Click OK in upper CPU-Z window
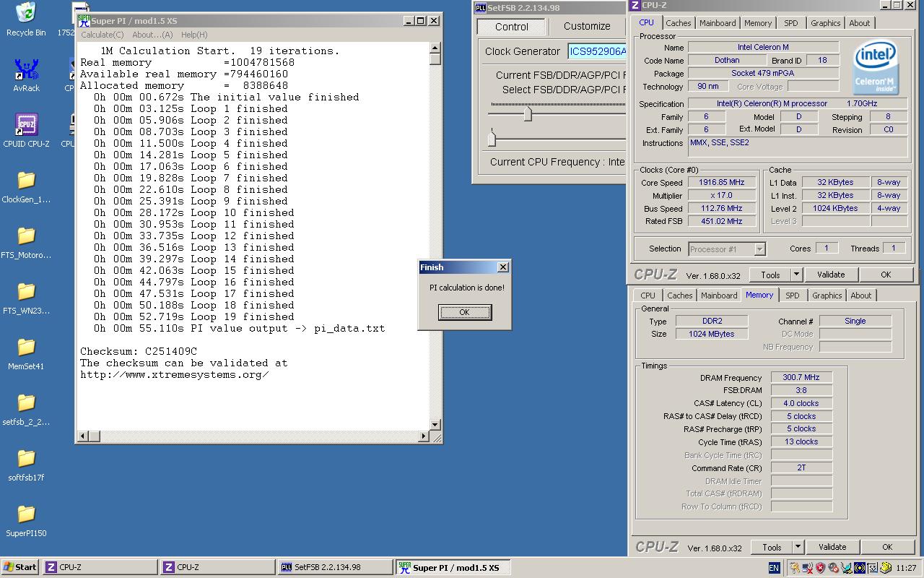The height and width of the screenshot is (578, 924). pyautogui.click(x=886, y=275)
